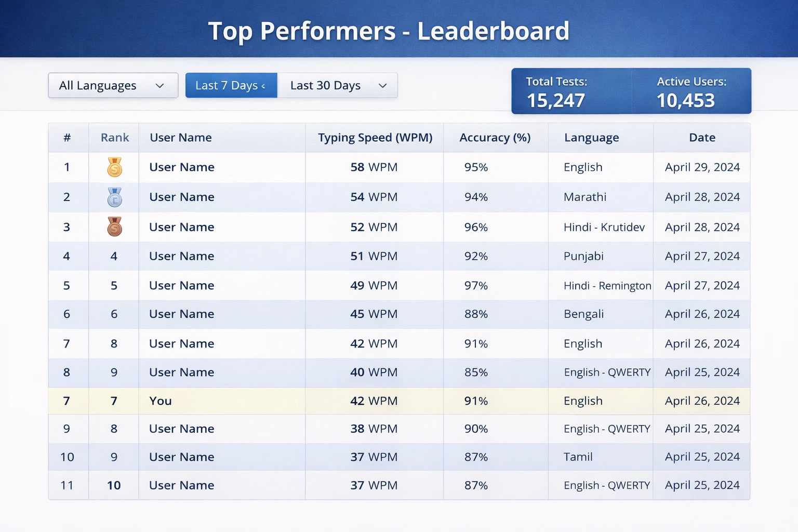This screenshot has height=532, width=798.
Task: Select the bronze medal icon on rank 3
Action: (114, 227)
